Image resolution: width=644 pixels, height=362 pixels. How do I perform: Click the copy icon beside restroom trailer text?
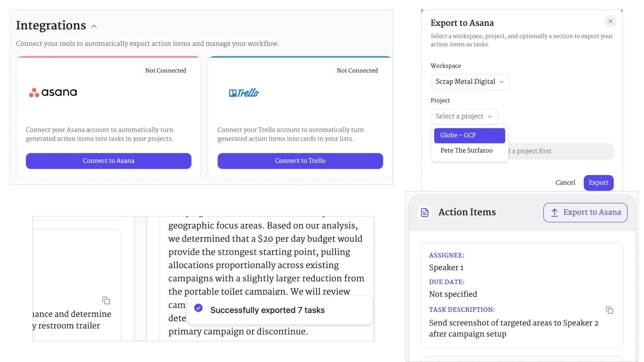click(106, 300)
